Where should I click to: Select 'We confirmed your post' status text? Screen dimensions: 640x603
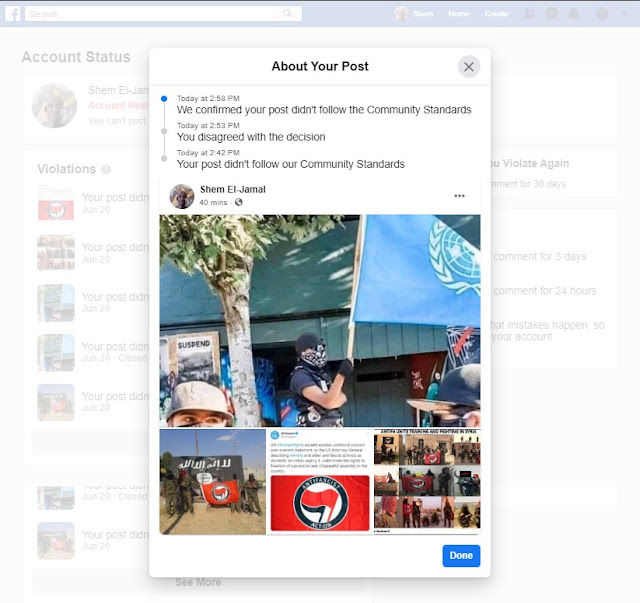pos(324,110)
